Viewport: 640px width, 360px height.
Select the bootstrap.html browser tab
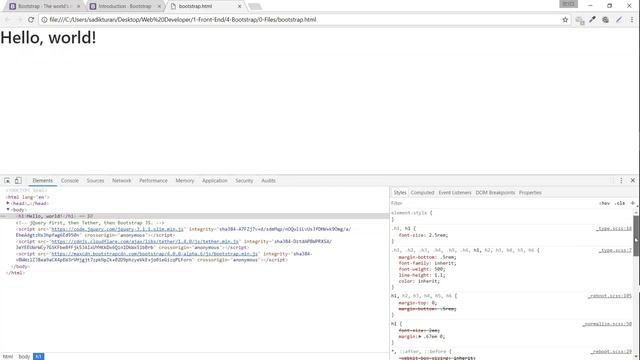tap(205, 6)
